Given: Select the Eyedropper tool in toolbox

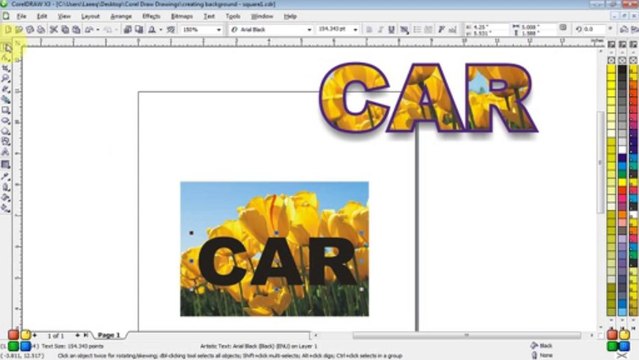Looking at the screenshot, I should tap(6, 176).
